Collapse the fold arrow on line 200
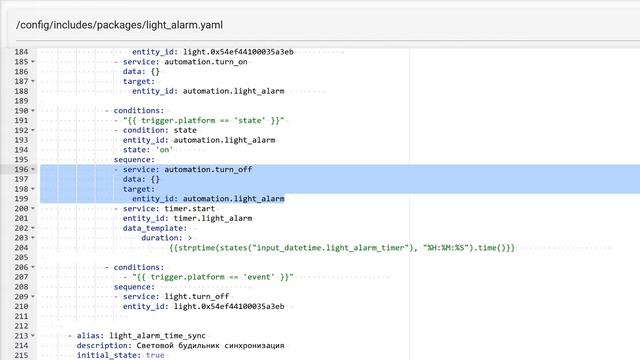This screenshot has height=360, width=640. (33, 209)
